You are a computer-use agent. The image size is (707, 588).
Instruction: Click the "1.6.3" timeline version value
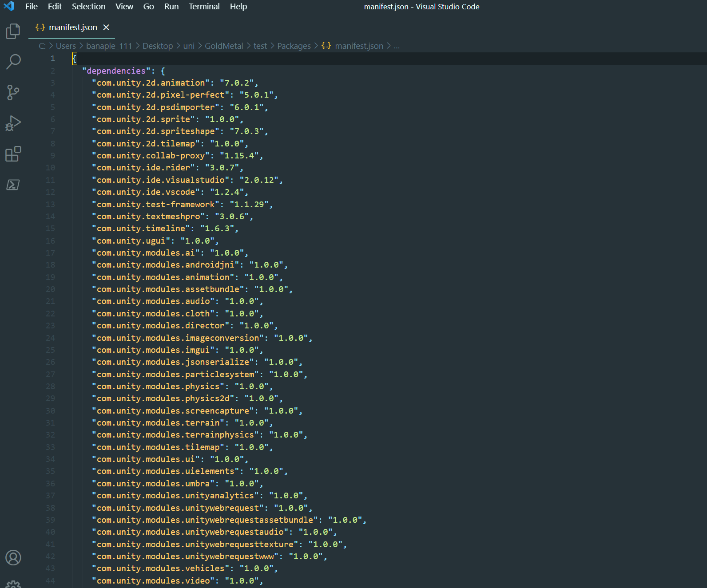pos(217,229)
